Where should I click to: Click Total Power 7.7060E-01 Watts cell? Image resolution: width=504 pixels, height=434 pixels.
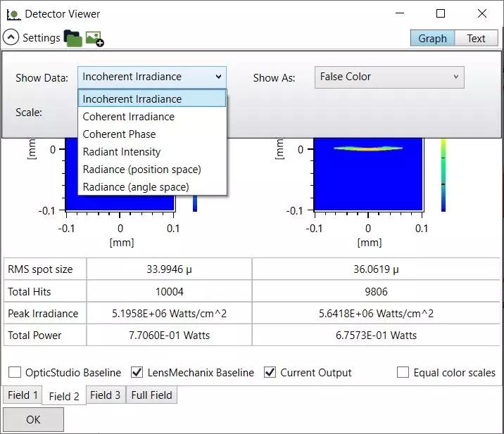tap(169, 335)
